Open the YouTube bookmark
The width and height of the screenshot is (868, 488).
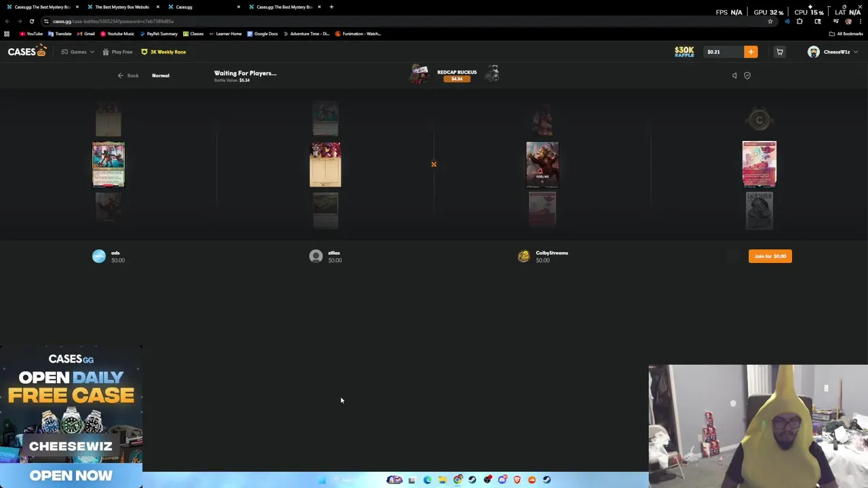point(31,34)
